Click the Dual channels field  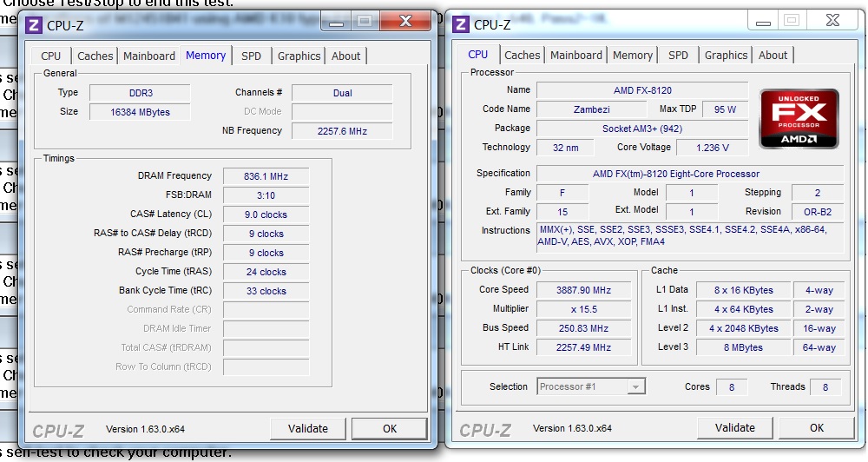click(342, 93)
